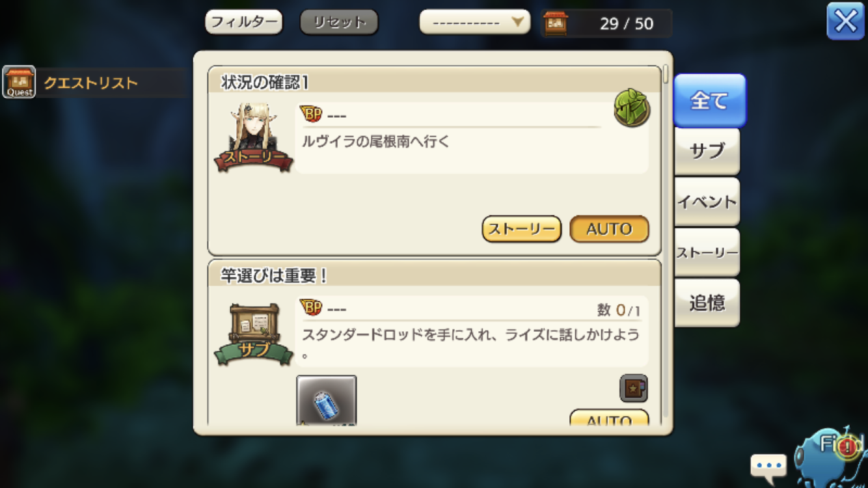Tap the chat speech bubble icon
The height and width of the screenshot is (488, 868).
pyautogui.click(x=768, y=466)
